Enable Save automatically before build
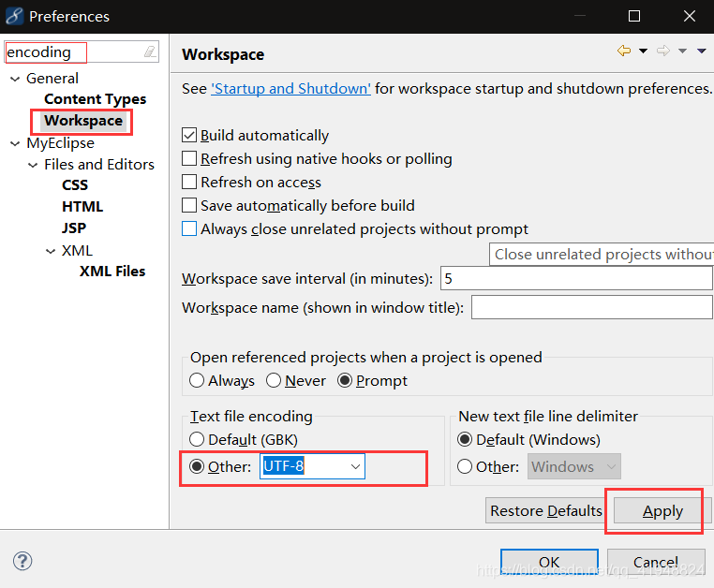The image size is (714, 588). pos(189,205)
